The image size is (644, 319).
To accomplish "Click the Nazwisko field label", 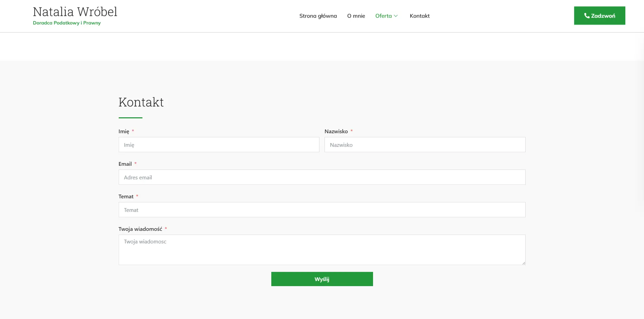I will (336, 132).
